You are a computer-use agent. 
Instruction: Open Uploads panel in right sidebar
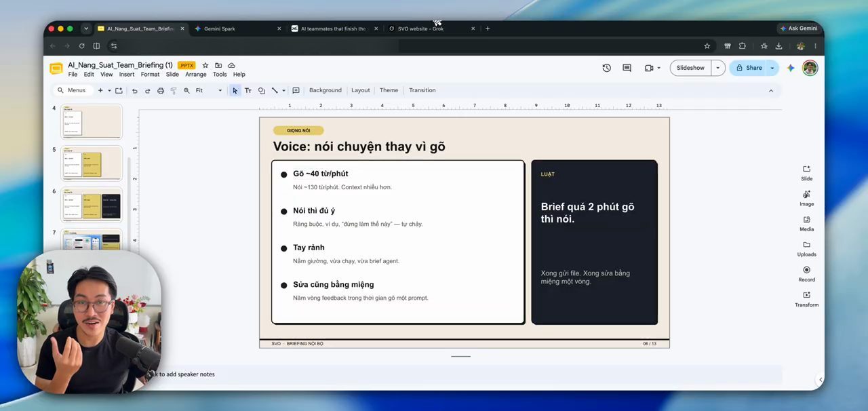[806, 248]
